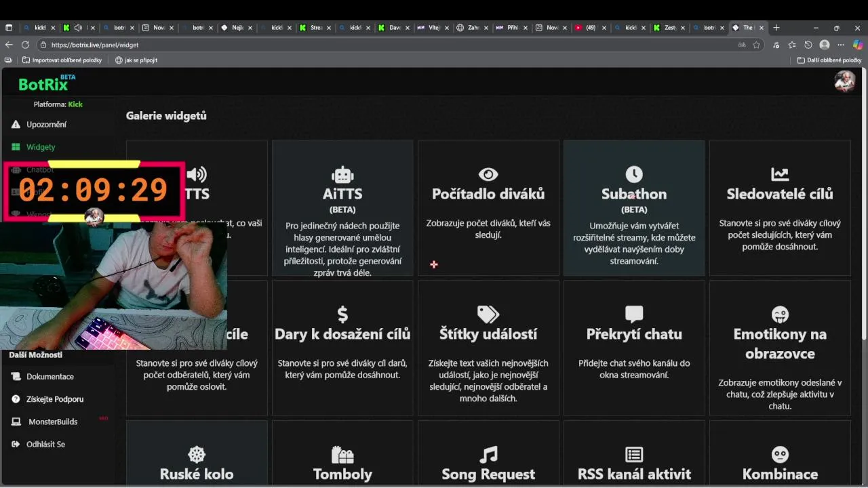Close the active 'The' tab
This screenshot has width=868, height=488.
(762, 28)
